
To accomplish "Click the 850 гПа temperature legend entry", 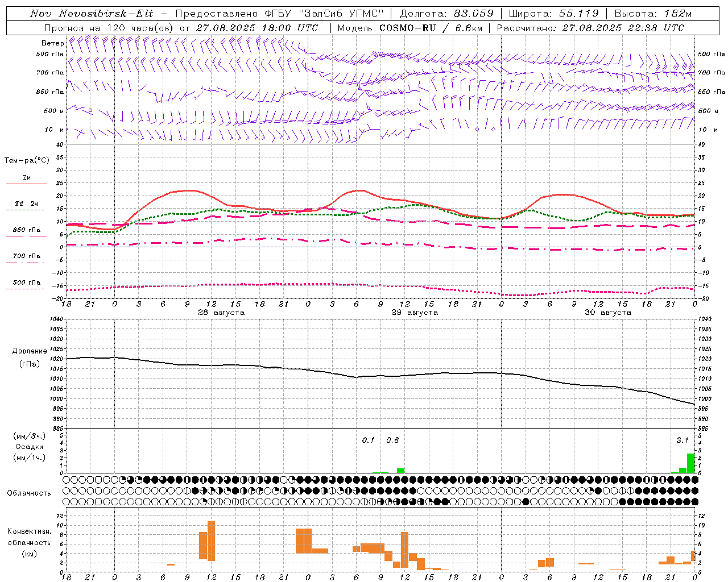I will coord(26,230).
